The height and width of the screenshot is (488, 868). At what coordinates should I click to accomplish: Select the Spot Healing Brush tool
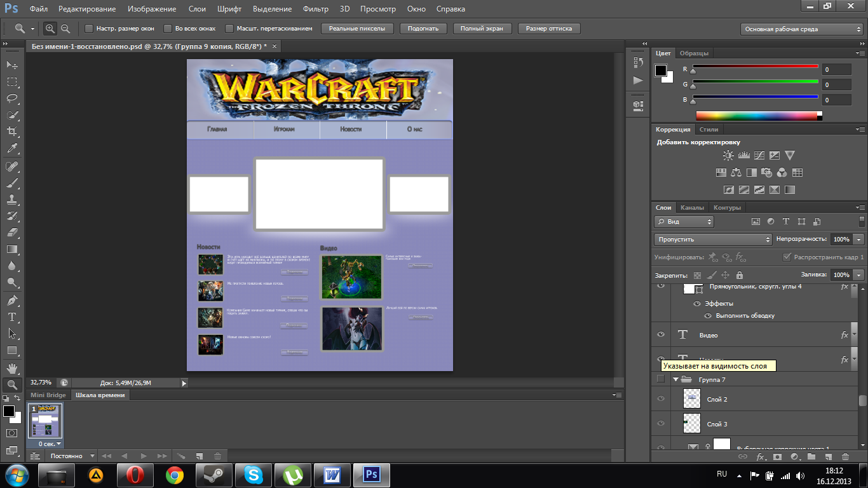pyautogui.click(x=11, y=166)
